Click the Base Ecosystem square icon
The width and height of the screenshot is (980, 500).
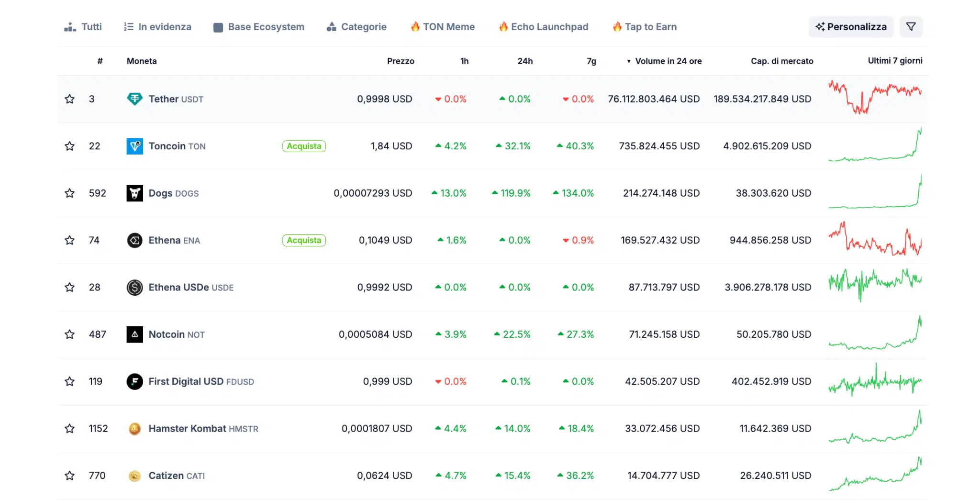pyautogui.click(x=218, y=27)
